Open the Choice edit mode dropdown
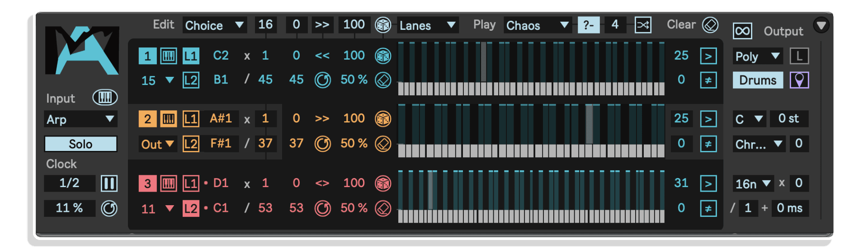The width and height of the screenshot is (868, 249). 215,25
